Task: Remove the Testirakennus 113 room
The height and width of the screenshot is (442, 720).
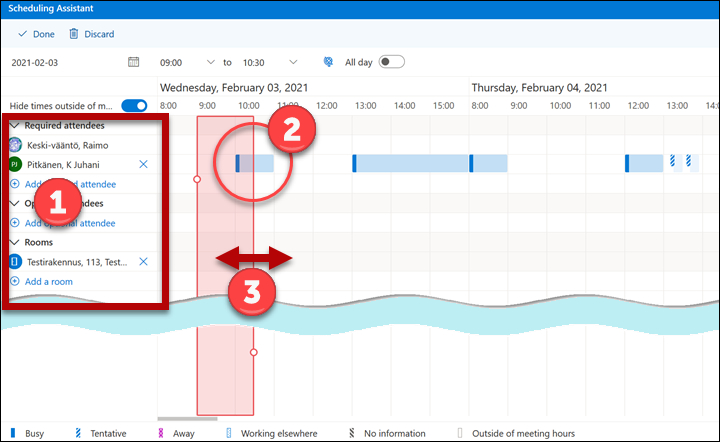Action: [x=143, y=261]
